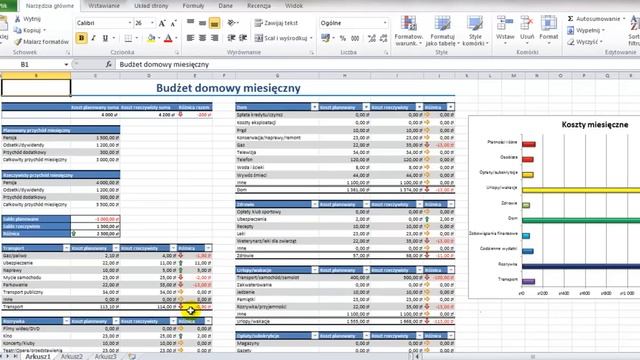Open Urlopy/wakacje header filter dropdown
This screenshot has width=640, height=360.
click(x=314, y=270)
